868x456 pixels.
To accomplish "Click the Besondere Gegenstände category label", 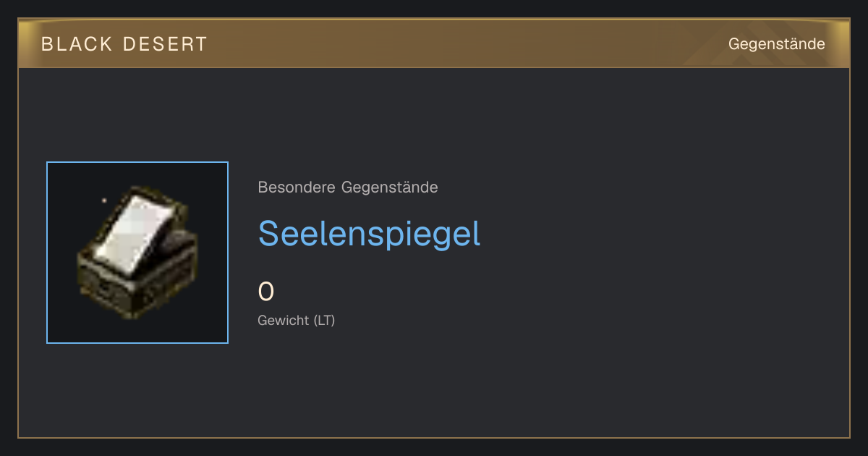I will coord(348,187).
